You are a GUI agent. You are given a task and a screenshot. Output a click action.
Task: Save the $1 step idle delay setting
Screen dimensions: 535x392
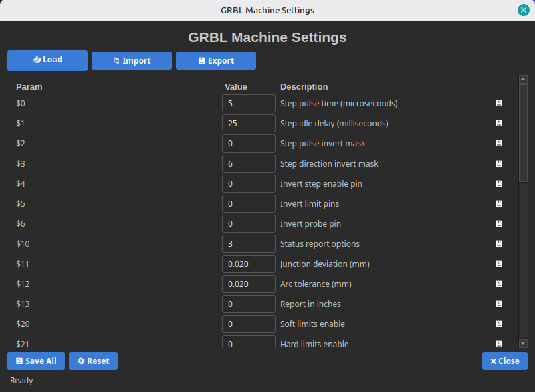498,124
